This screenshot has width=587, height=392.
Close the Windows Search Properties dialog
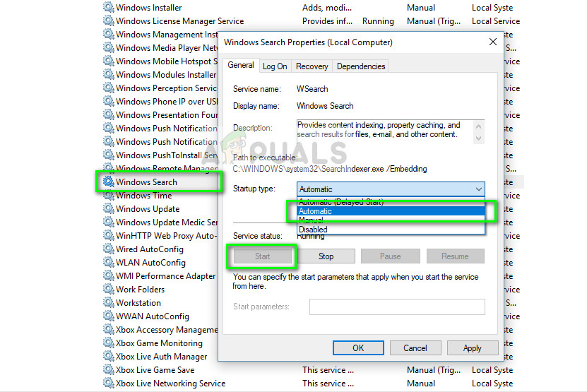click(x=492, y=42)
